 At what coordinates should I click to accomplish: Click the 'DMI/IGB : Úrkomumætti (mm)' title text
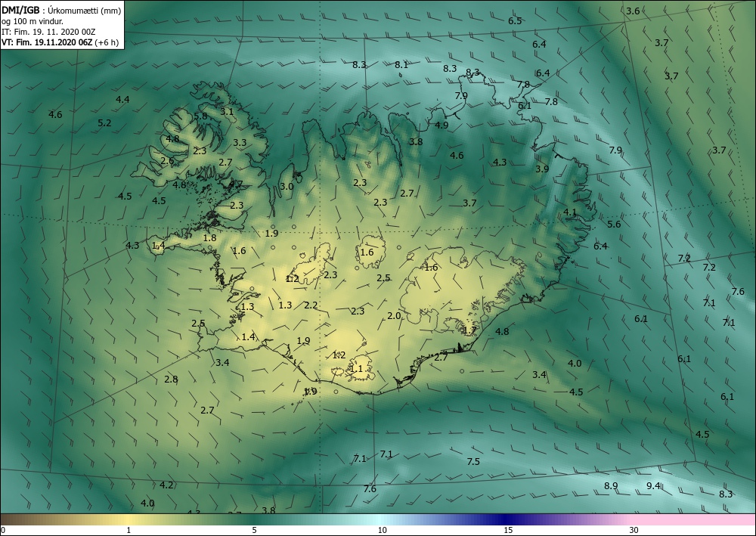61,10
